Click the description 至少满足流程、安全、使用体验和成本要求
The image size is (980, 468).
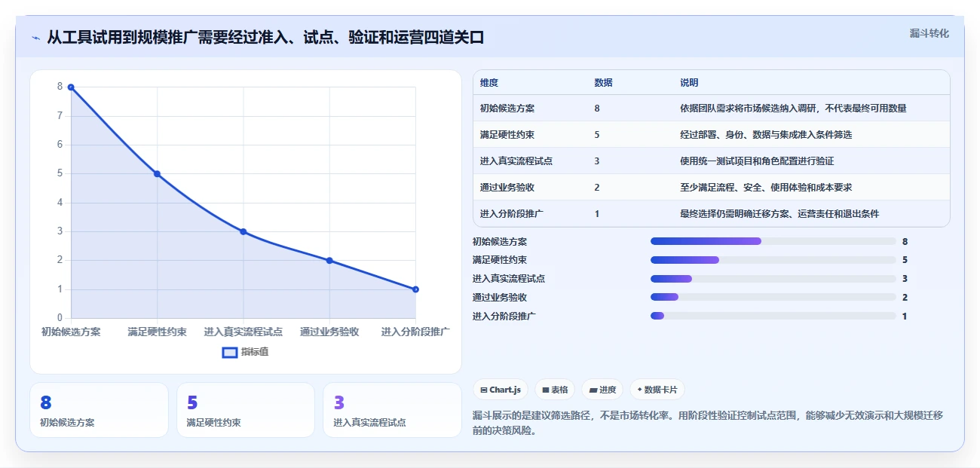tap(766, 188)
